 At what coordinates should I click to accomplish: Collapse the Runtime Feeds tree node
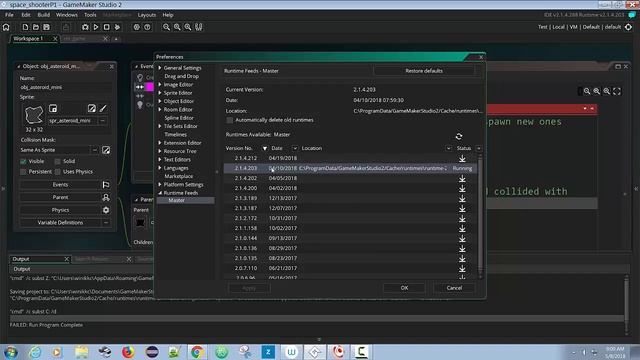tap(160, 193)
